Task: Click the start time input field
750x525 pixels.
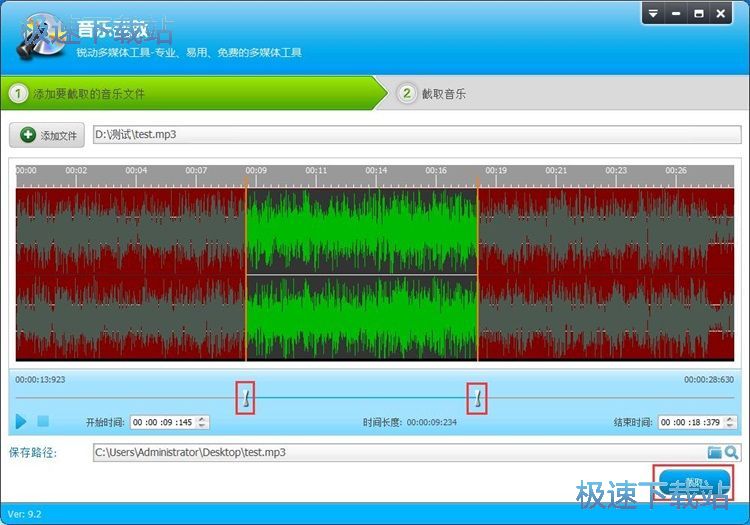Action: point(164,423)
